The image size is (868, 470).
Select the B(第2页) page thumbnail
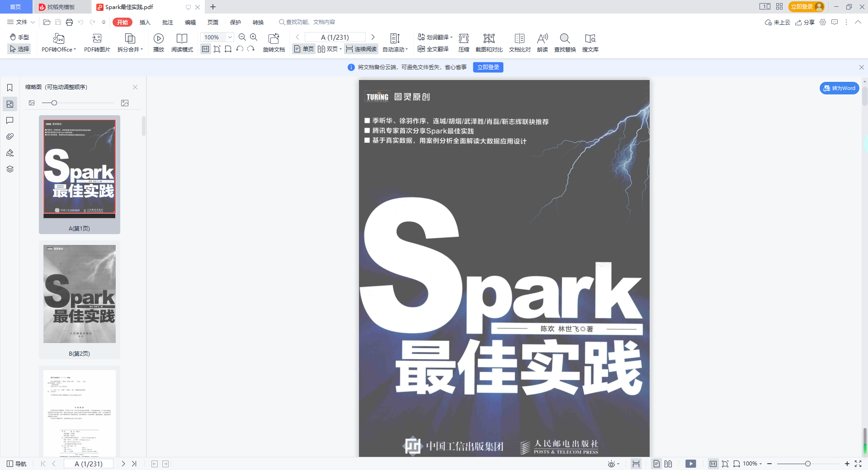80,301
